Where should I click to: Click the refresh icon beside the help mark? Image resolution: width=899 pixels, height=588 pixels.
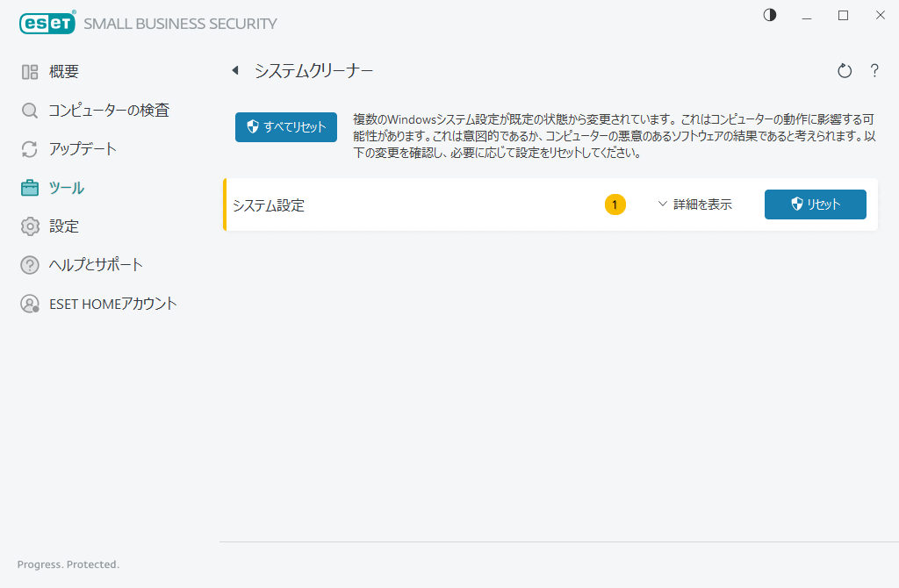point(844,71)
